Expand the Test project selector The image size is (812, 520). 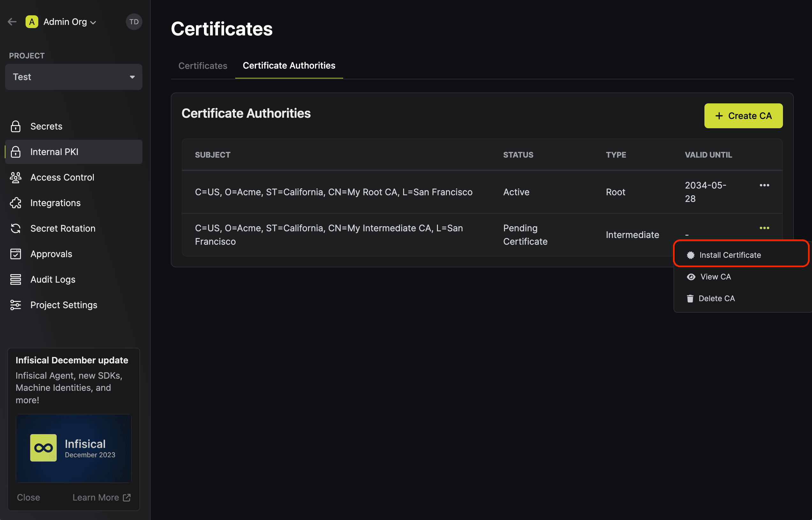pos(74,77)
